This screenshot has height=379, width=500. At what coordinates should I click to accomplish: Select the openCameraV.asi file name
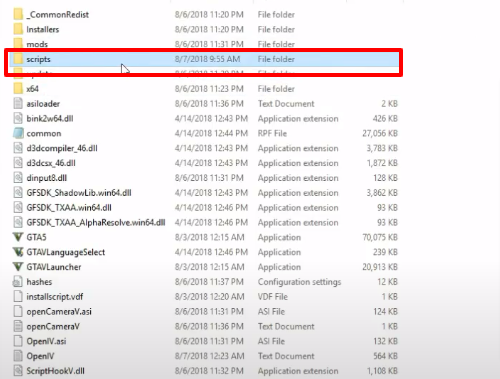click(x=59, y=312)
